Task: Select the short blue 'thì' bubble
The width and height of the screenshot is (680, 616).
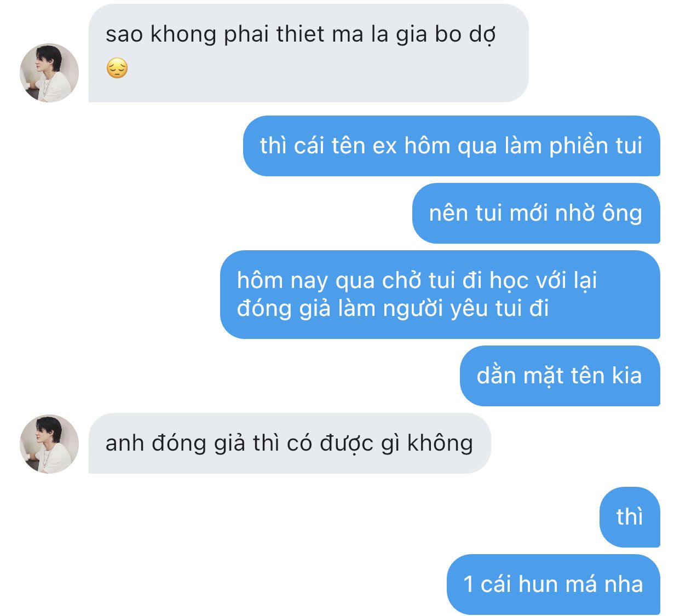Action: tap(630, 517)
